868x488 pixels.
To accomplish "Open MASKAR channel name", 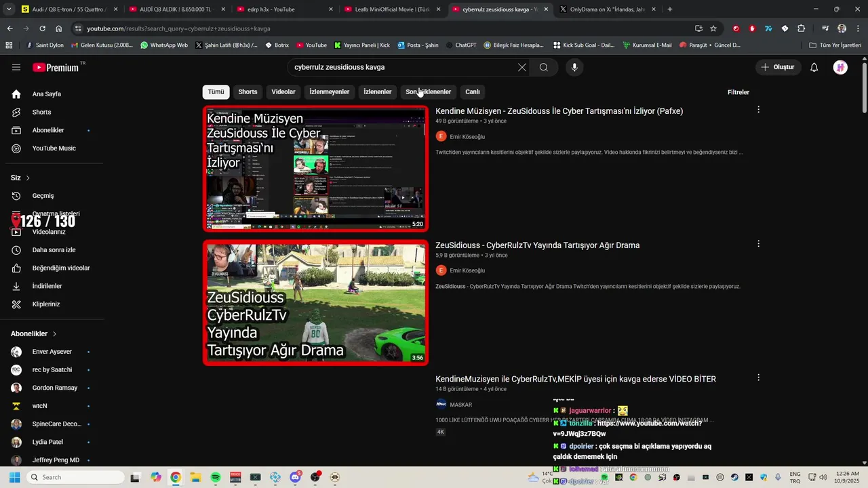I will [x=460, y=405].
